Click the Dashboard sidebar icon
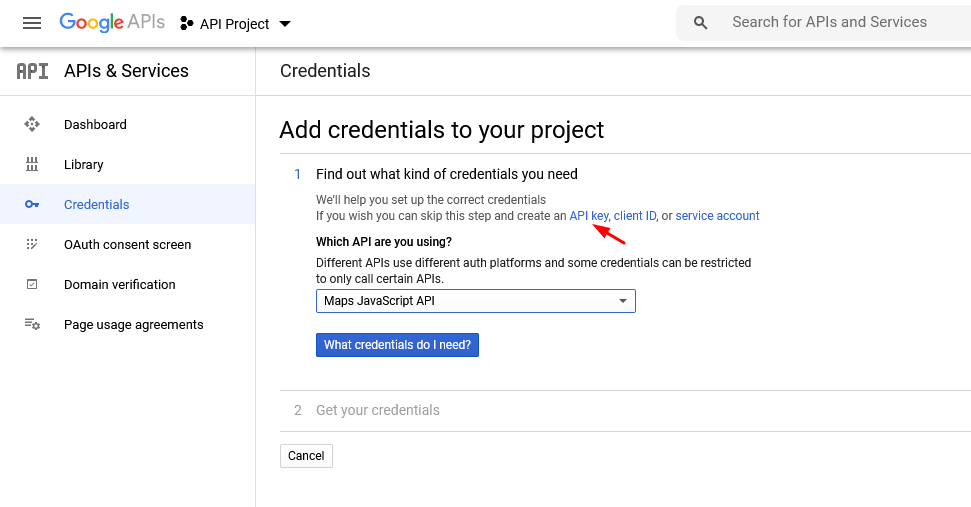Screen dimensions: 971x507 point(32,125)
